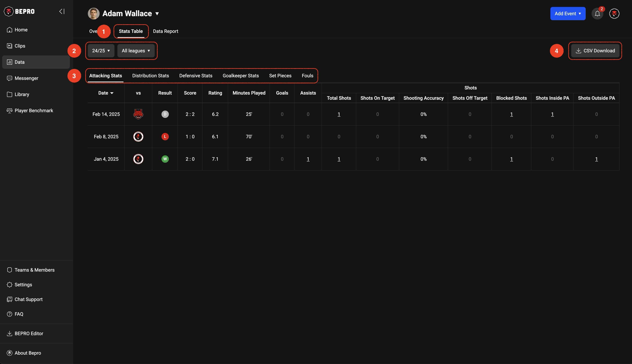Switch to the Data Report tab
The height and width of the screenshot is (364, 632).
[165, 31]
